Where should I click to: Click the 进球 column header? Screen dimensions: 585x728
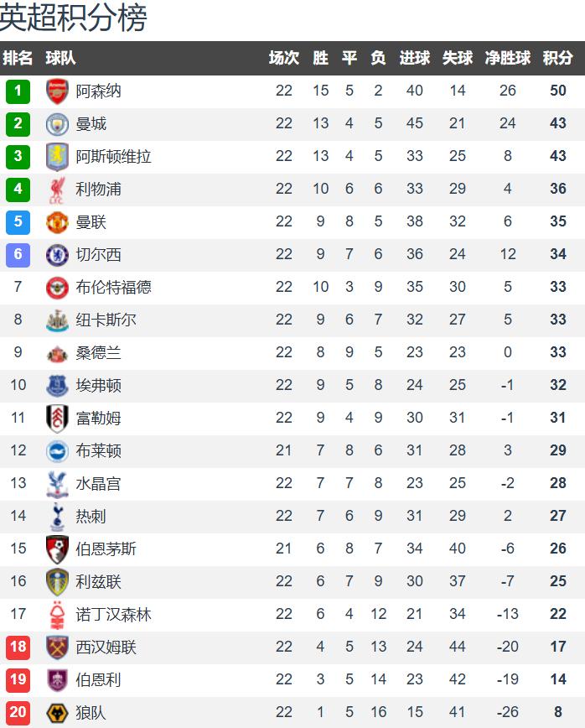click(x=415, y=58)
